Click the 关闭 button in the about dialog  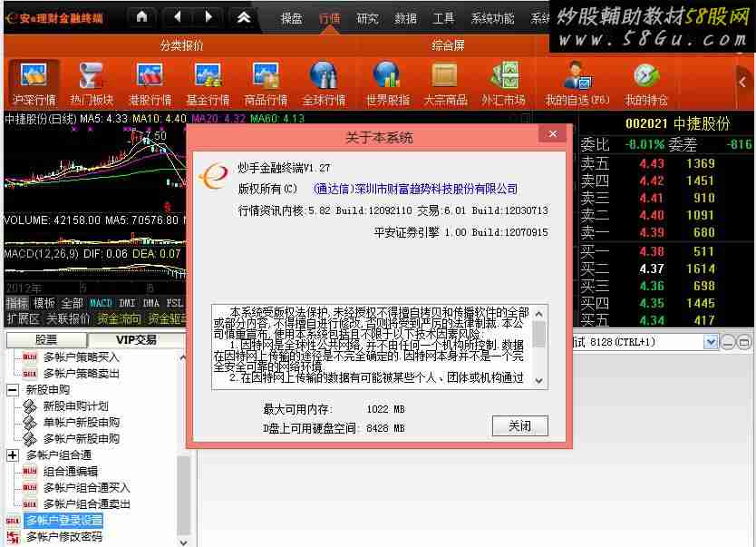[519, 426]
